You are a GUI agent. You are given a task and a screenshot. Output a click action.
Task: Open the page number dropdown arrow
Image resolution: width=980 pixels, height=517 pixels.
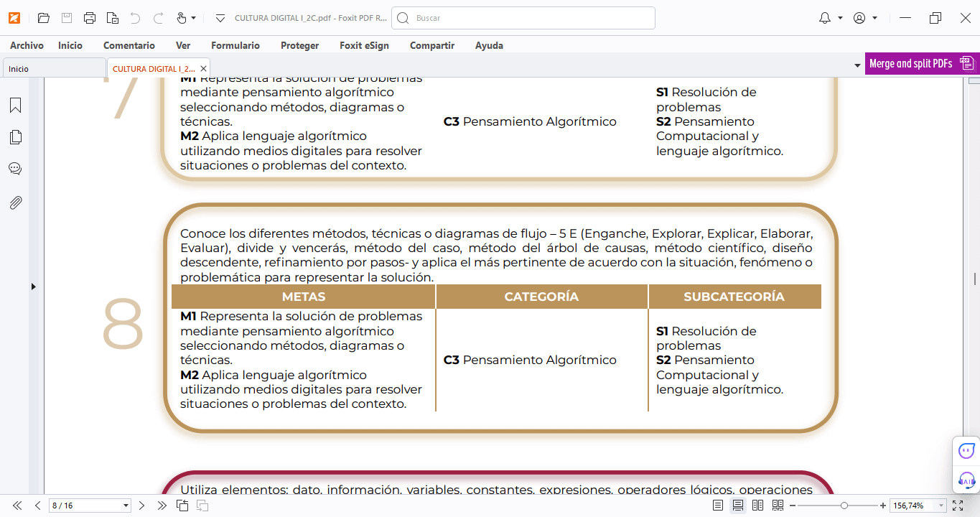pos(126,506)
